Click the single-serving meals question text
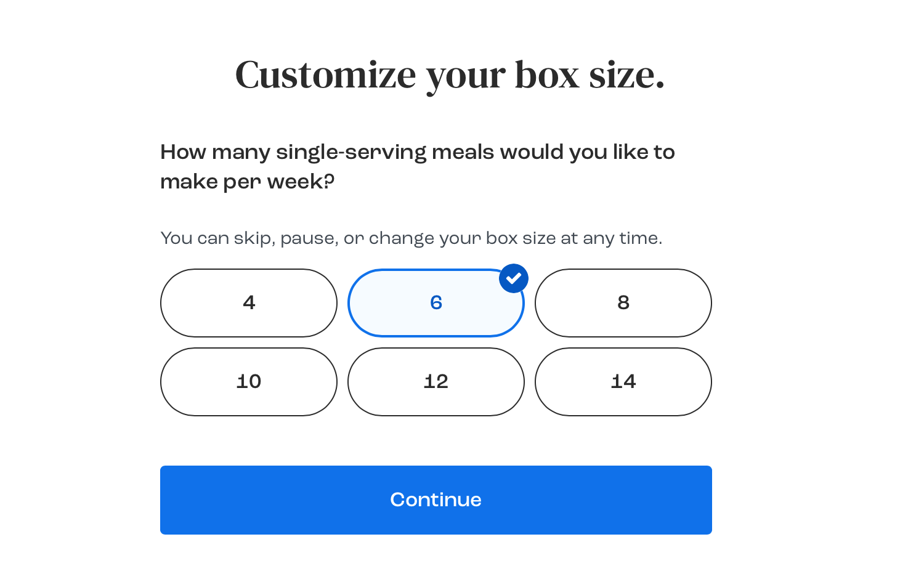This screenshot has width=924, height=574. pos(418,166)
